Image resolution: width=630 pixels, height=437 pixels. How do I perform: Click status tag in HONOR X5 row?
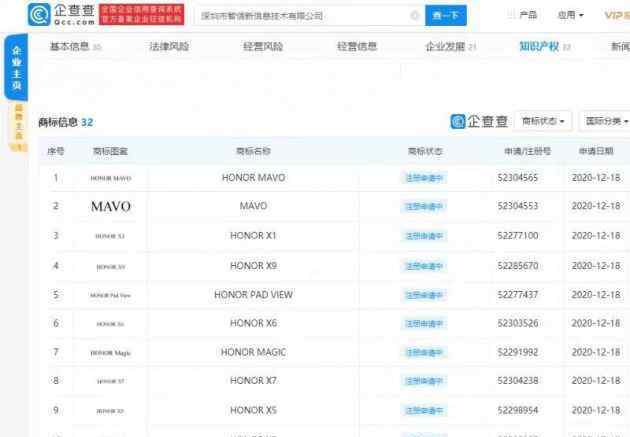tap(424, 410)
